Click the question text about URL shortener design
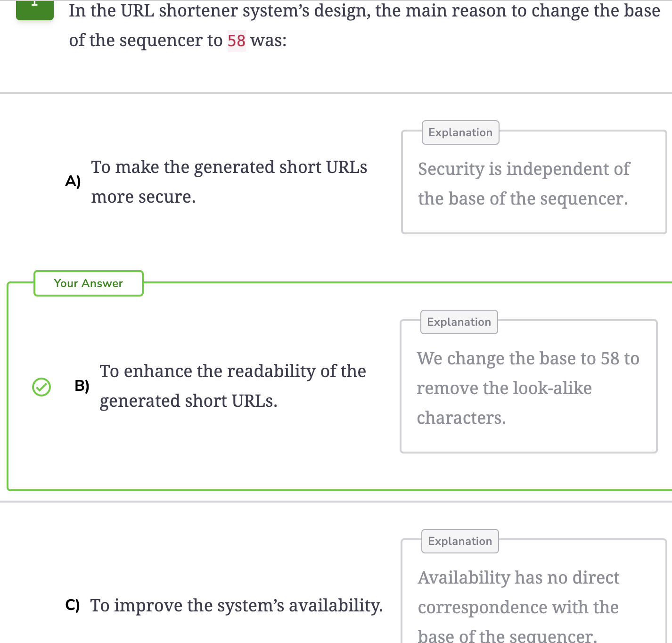Viewport: 672px width, 643px height. click(x=365, y=25)
